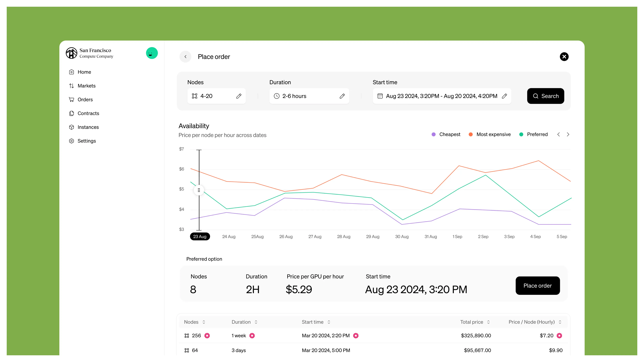This screenshot has height=362, width=644.
Task: Click the black Search button
Action: click(x=546, y=96)
